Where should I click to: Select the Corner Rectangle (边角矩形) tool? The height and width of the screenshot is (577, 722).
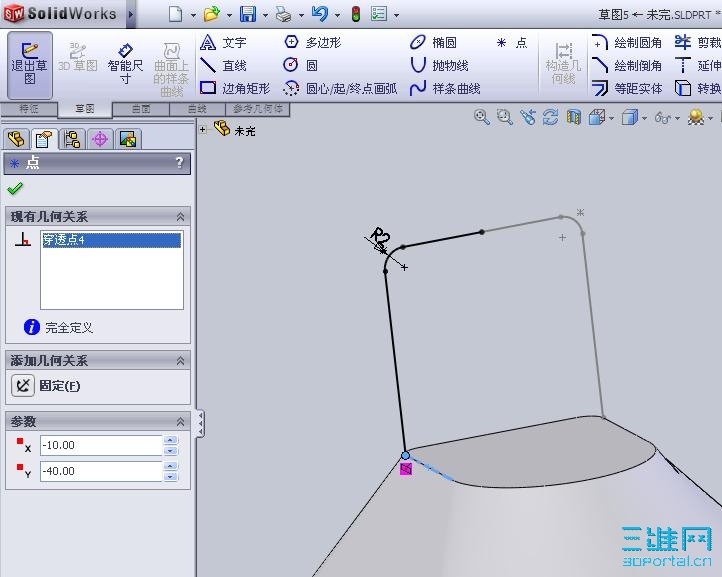(x=235, y=88)
